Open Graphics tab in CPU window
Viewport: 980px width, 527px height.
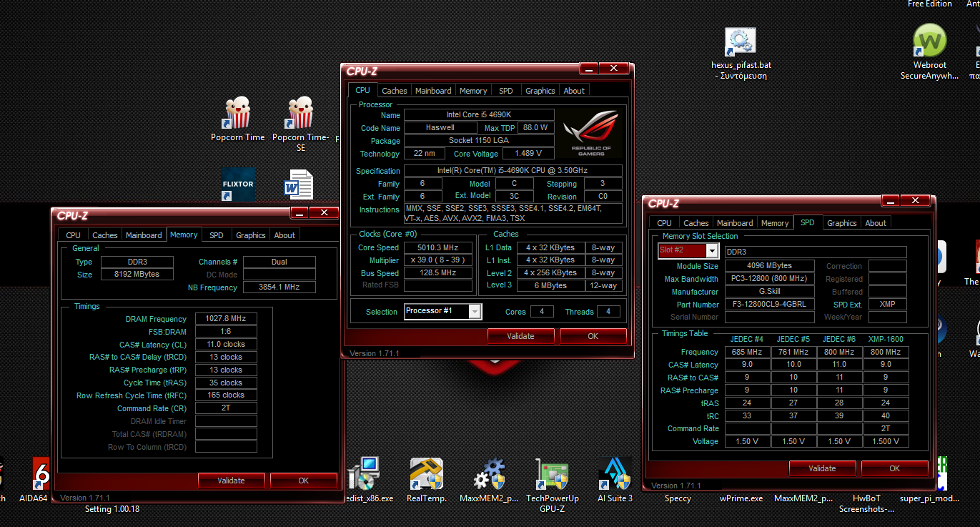coord(540,91)
